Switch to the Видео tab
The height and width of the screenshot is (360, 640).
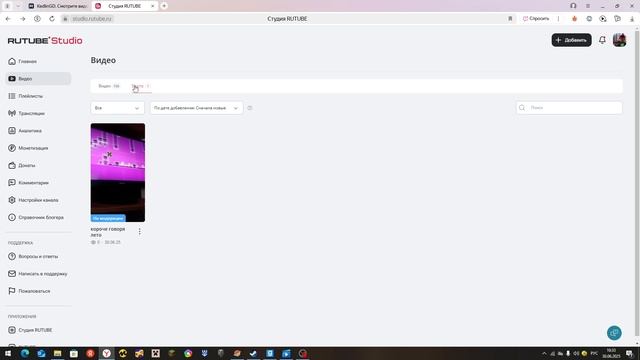click(109, 86)
